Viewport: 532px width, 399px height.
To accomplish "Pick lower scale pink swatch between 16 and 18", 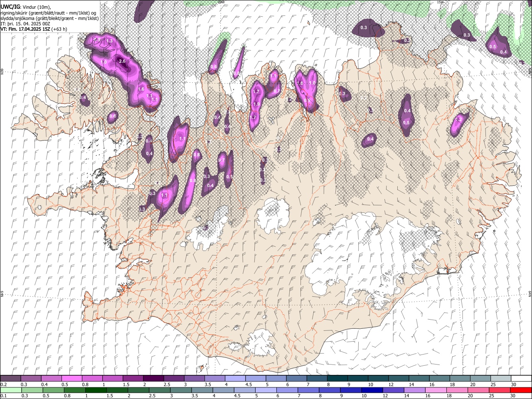I will [x=436, y=390].
